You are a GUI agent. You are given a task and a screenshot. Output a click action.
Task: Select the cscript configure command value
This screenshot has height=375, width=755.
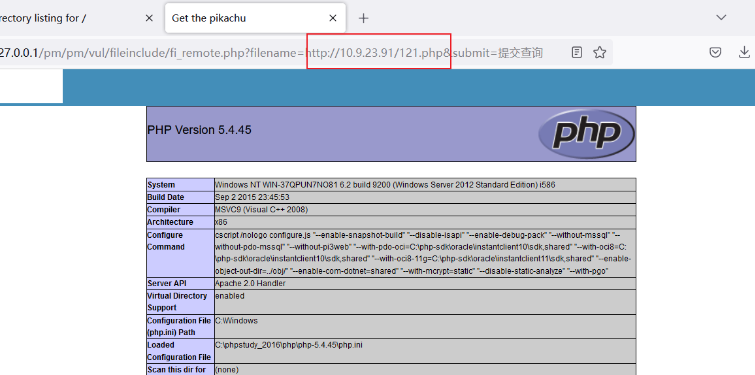click(423, 253)
